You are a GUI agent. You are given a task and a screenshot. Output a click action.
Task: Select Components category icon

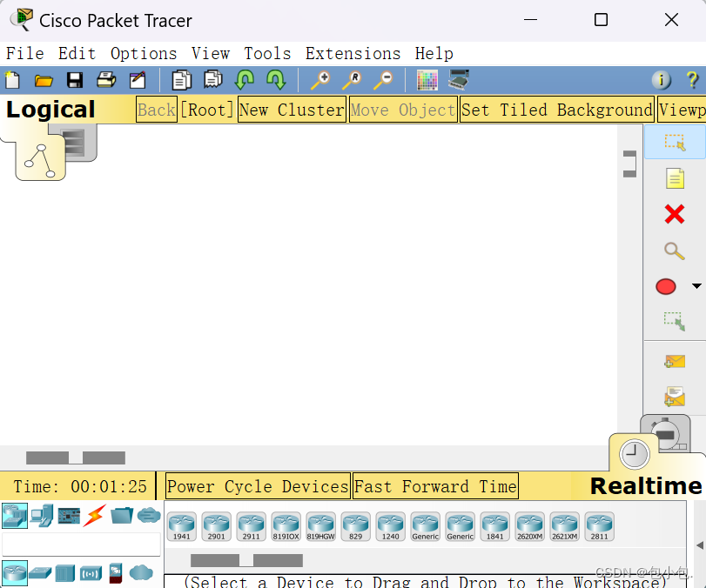pos(69,516)
